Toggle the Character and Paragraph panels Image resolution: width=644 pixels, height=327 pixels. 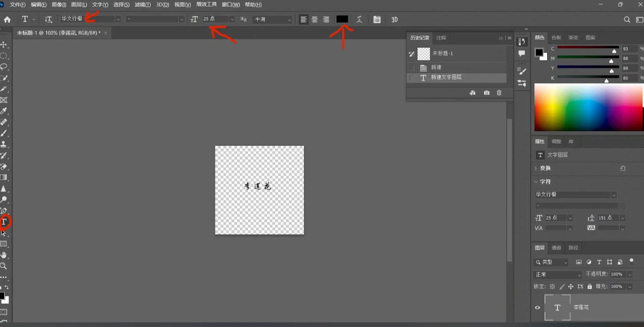(377, 19)
